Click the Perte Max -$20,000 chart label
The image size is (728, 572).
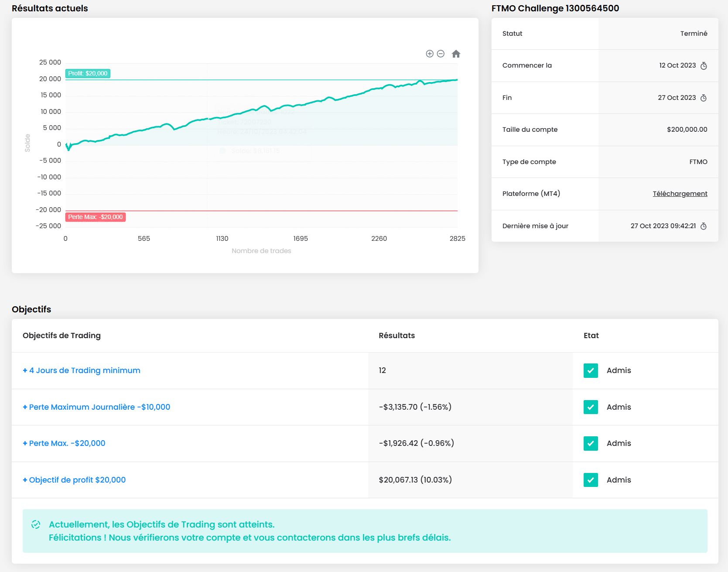(x=96, y=217)
